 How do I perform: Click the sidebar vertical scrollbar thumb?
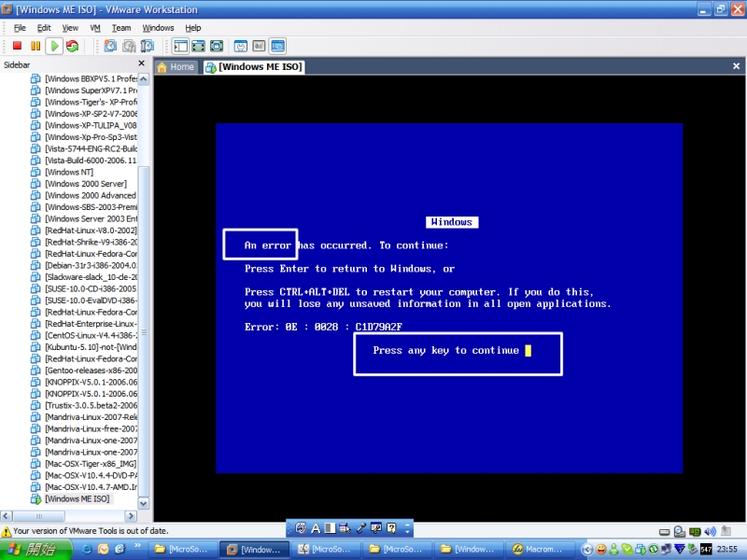pyautogui.click(x=143, y=332)
